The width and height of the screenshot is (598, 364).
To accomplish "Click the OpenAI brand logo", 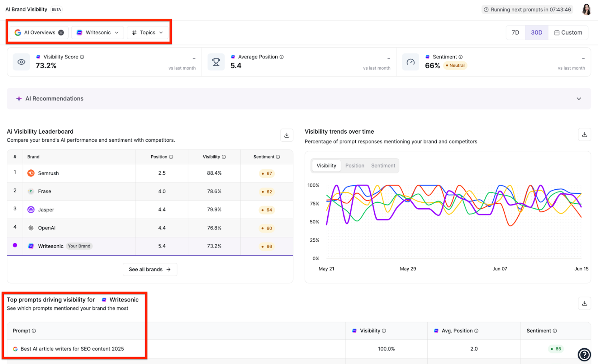I will 31,228.
